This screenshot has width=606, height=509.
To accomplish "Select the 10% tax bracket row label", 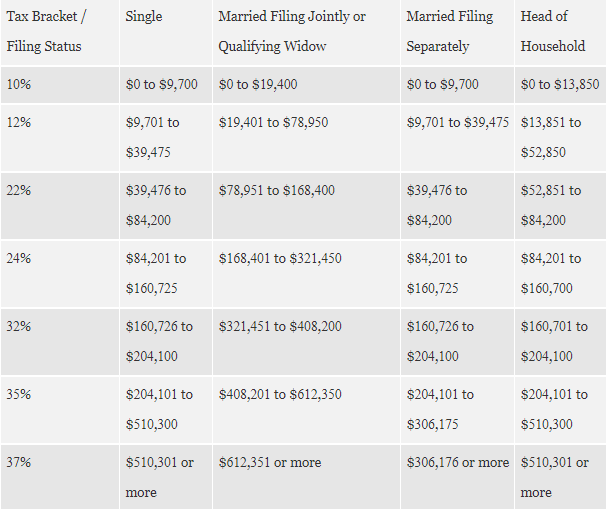I will (19, 85).
